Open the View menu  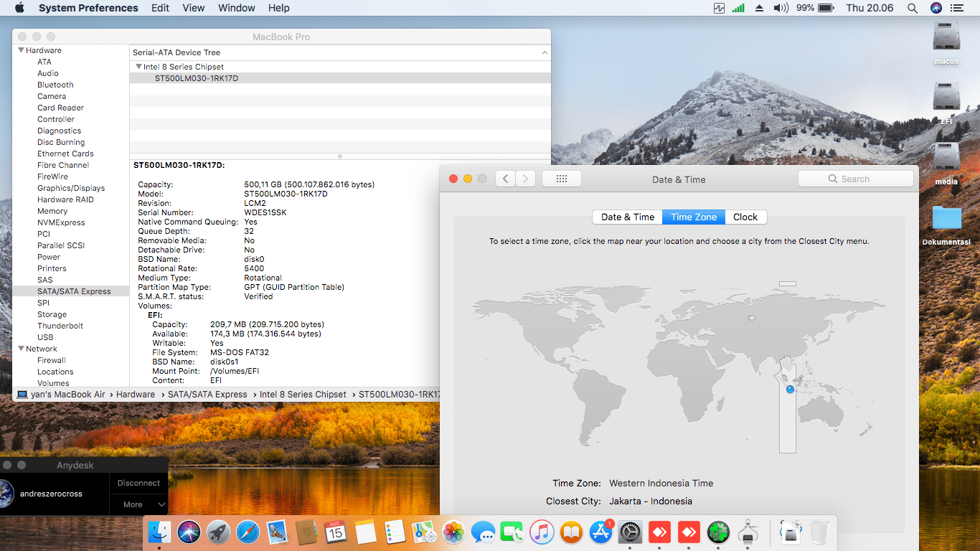194,8
